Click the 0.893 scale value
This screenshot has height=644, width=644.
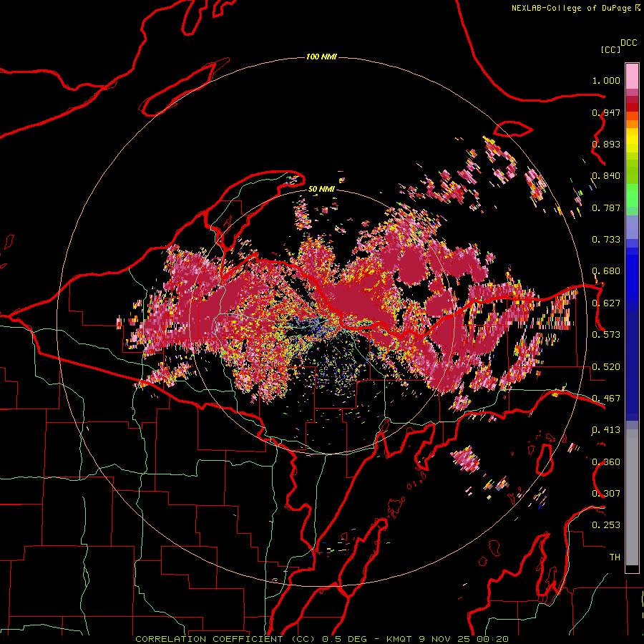pyautogui.click(x=606, y=144)
